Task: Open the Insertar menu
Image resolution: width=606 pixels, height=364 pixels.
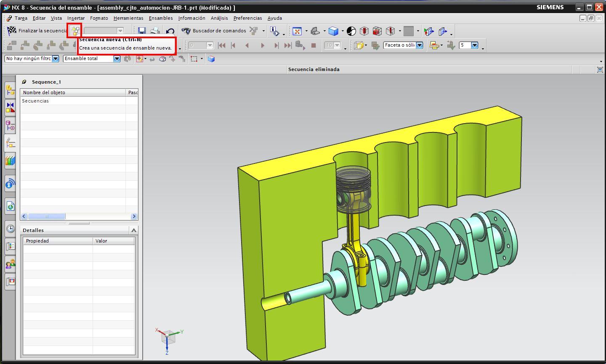Action: click(x=76, y=18)
